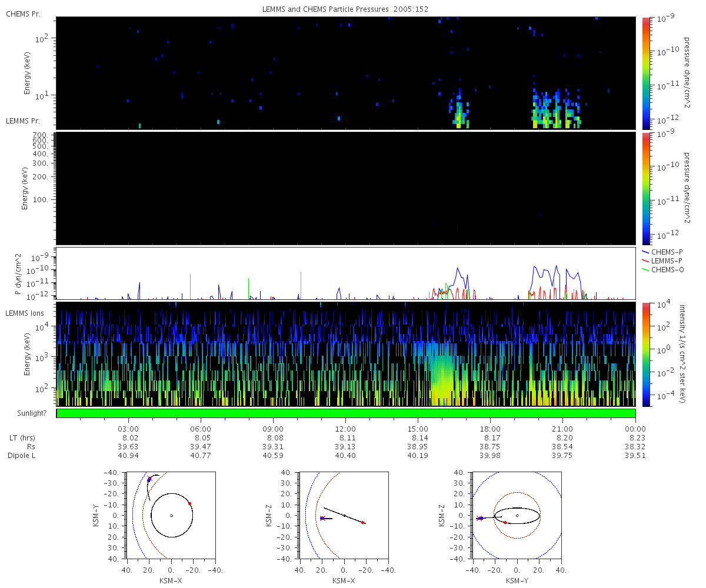Viewport: 706px width, 588px height.
Task: Click the 03:00 time axis tick label
Action: (128, 429)
